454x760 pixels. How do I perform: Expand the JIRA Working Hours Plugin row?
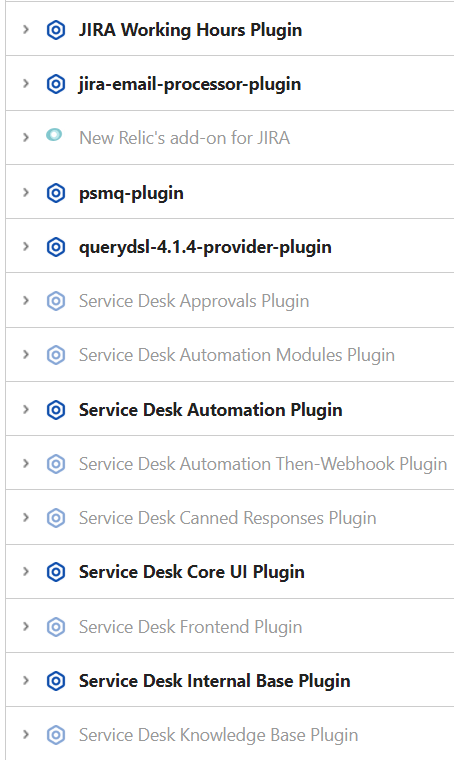[26, 30]
